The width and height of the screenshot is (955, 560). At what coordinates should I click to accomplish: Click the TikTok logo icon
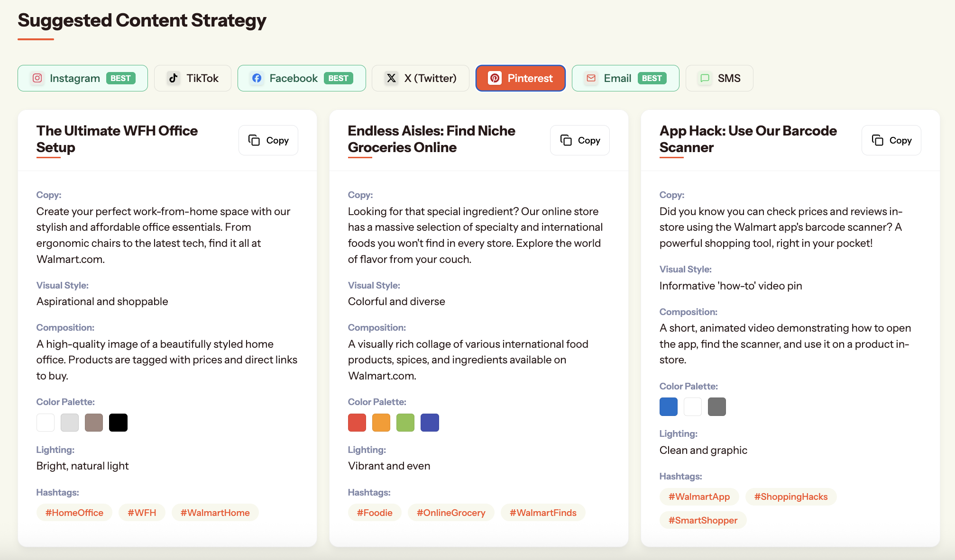pyautogui.click(x=174, y=78)
